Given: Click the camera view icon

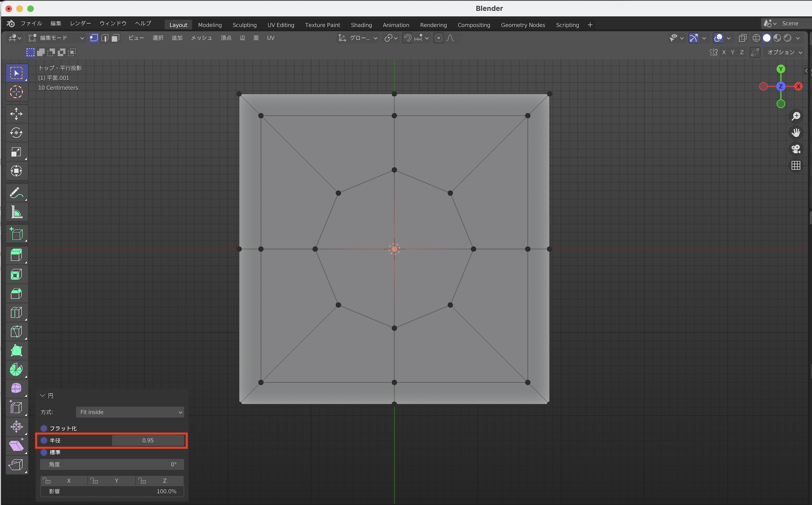Looking at the screenshot, I should tap(796, 149).
